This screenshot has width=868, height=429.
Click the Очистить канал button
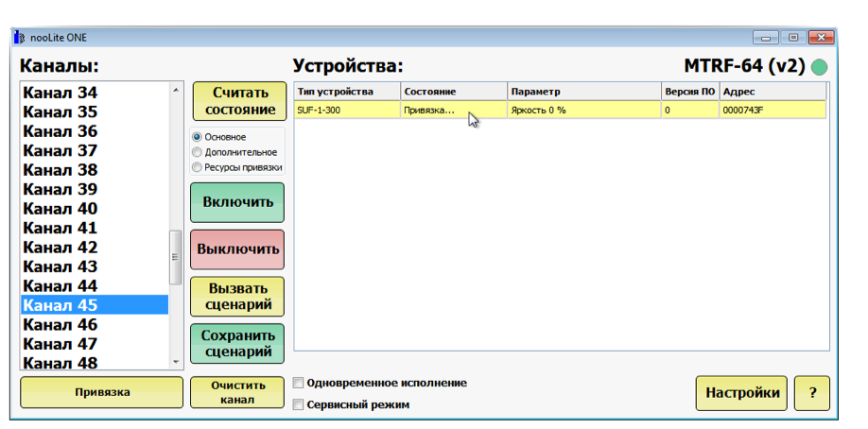(x=237, y=392)
